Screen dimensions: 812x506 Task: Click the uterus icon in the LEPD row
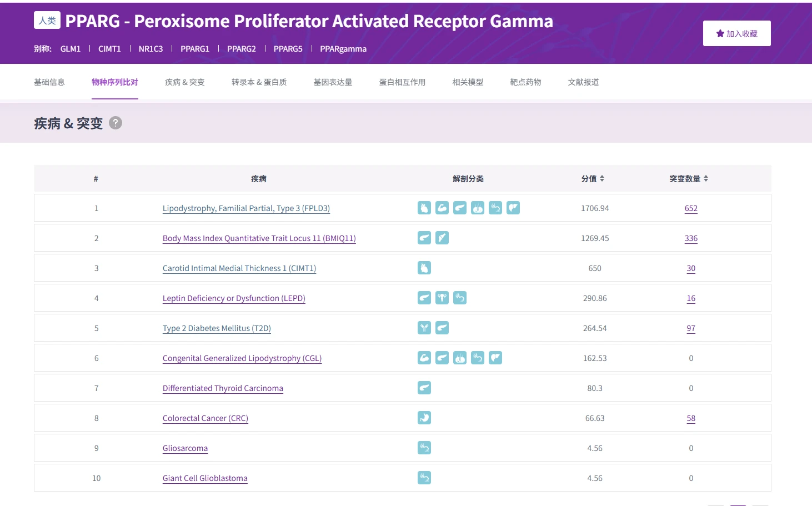(x=442, y=298)
